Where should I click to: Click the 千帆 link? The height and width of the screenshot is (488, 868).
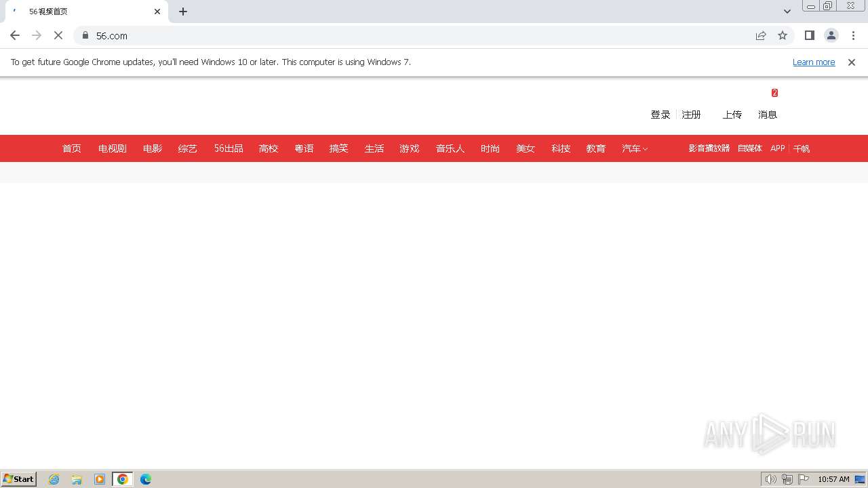coord(802,148)
